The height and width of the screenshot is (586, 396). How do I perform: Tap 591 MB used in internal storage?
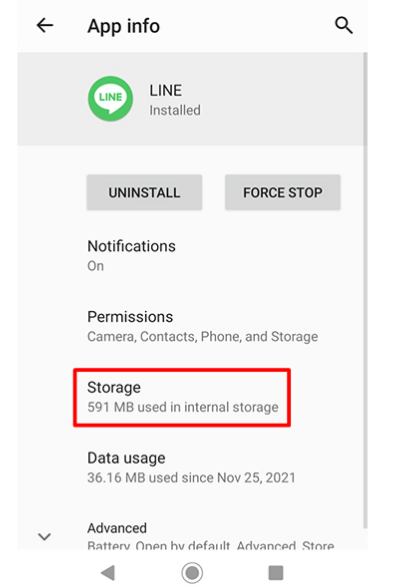coord(183,407)
